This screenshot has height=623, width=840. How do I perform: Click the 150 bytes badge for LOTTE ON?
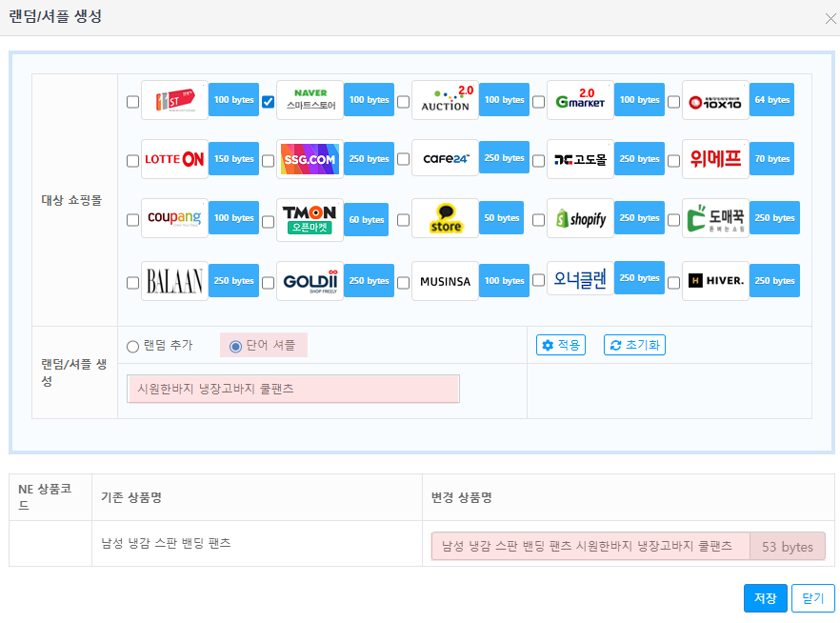233,158
